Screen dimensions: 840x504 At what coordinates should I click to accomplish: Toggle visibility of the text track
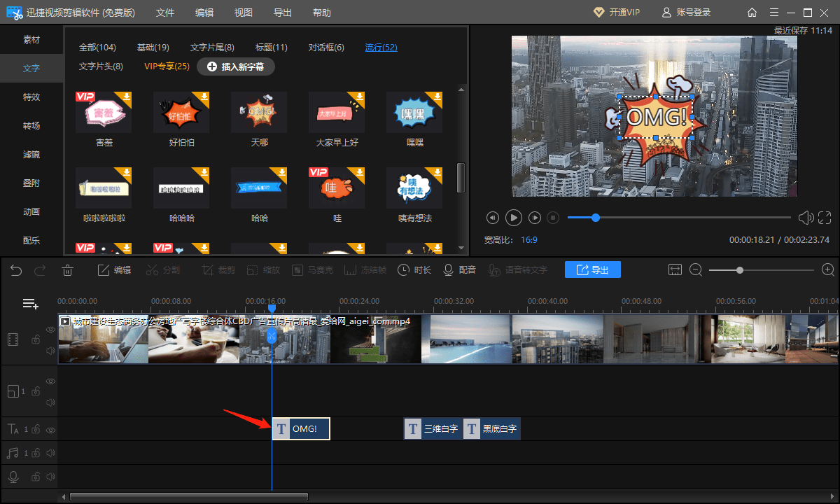click(x=50, y=429)
